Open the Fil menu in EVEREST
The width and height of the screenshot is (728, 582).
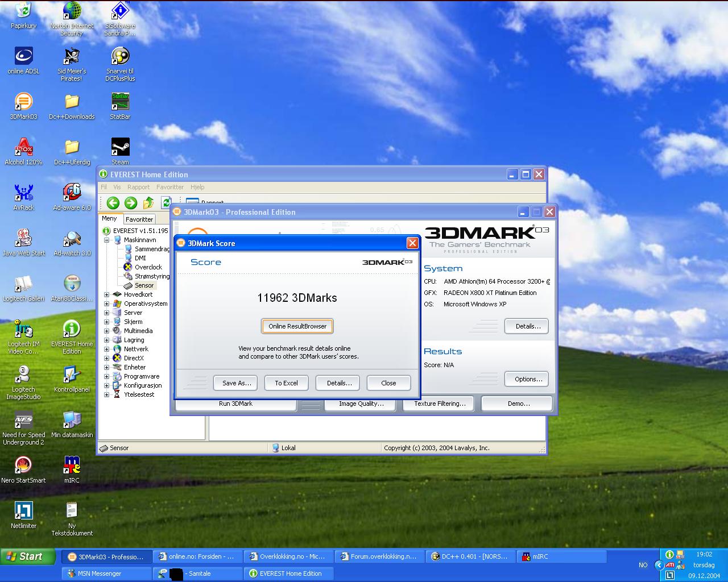click(x=104, y=187)
